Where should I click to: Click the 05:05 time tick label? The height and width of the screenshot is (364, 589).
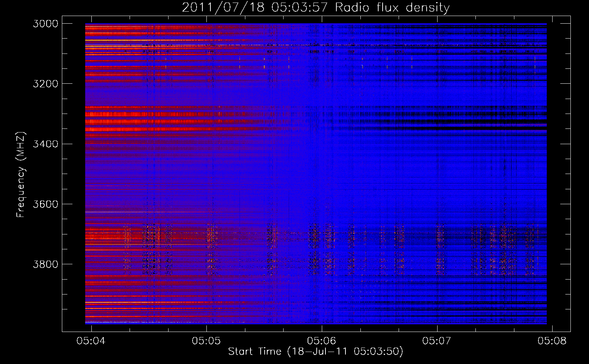[206, 341]
